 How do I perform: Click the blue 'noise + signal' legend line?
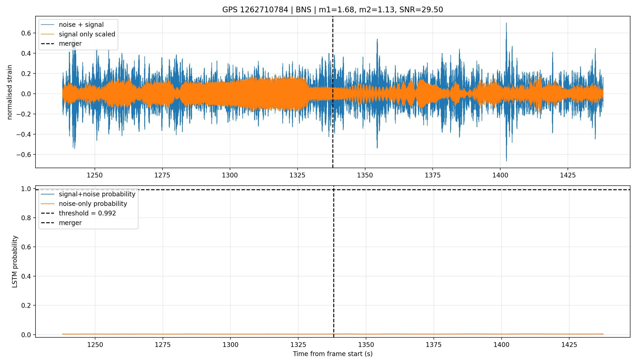[48, 25]
